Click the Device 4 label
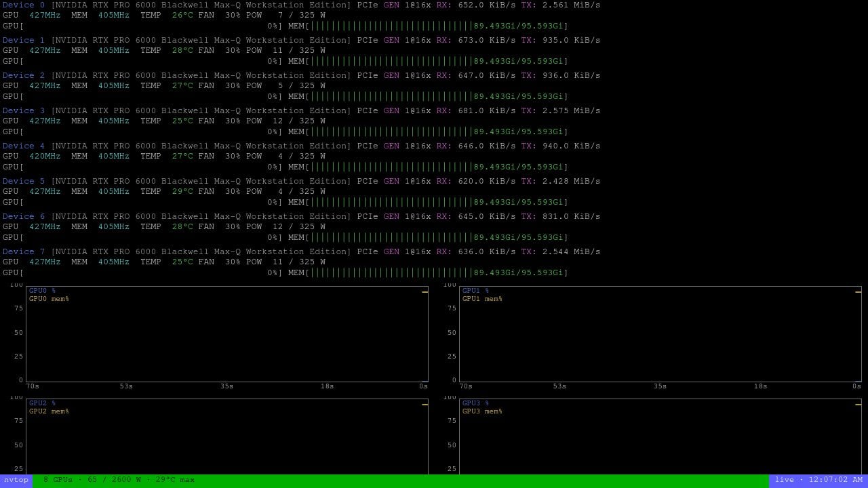 coord(24,146)
